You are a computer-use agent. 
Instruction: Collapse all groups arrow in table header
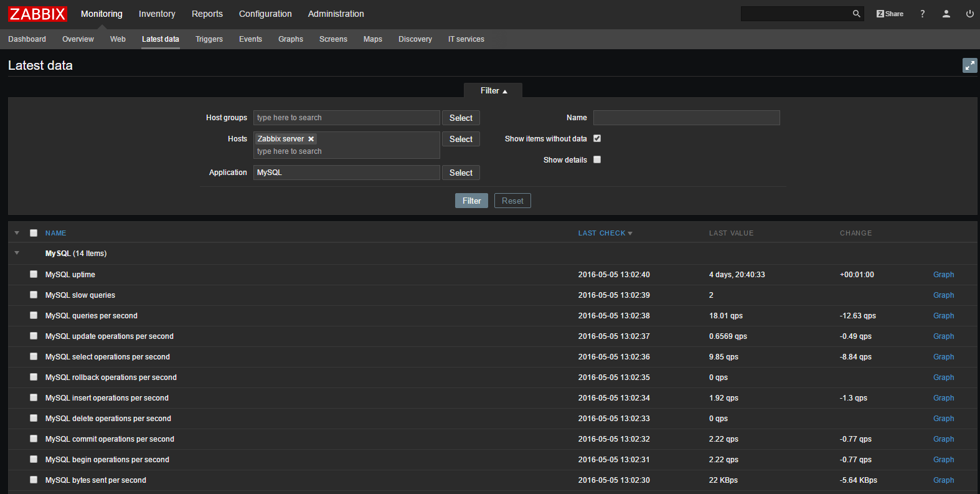[17, 233]
